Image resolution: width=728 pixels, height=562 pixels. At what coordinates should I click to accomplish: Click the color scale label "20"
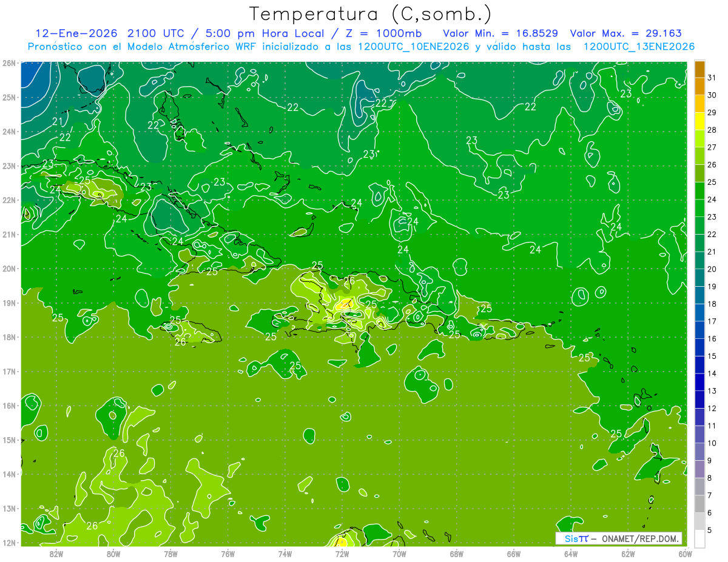point(712,269)
